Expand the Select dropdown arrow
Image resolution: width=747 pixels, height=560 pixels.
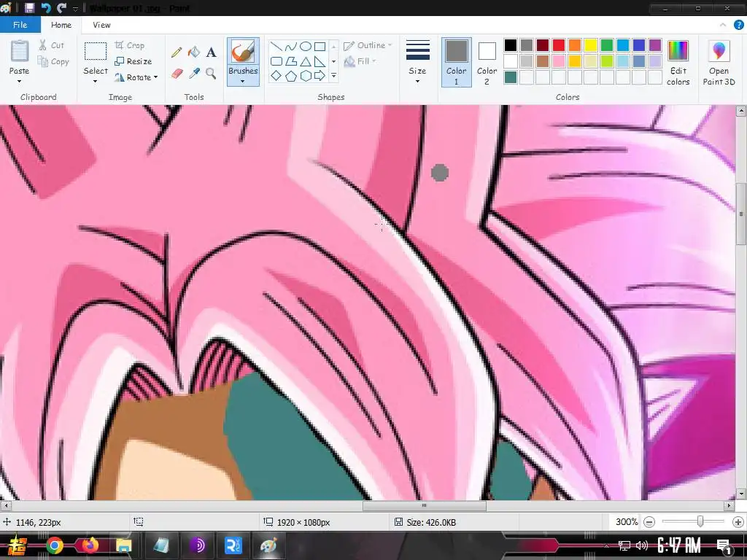coord(96,82)
